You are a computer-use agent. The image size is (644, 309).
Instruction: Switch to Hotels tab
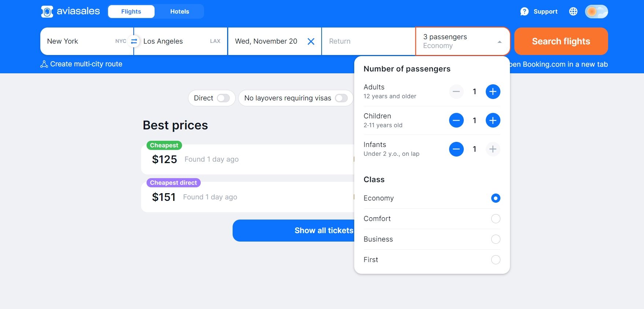179,12
